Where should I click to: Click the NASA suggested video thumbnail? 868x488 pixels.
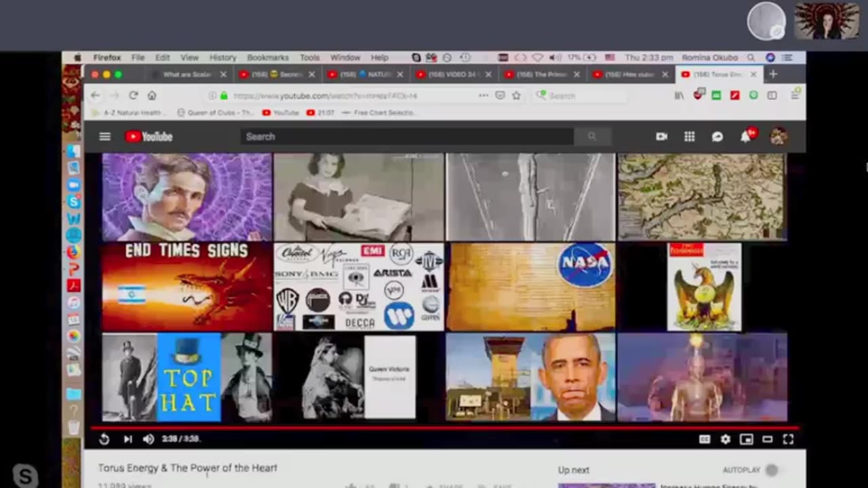530,287
